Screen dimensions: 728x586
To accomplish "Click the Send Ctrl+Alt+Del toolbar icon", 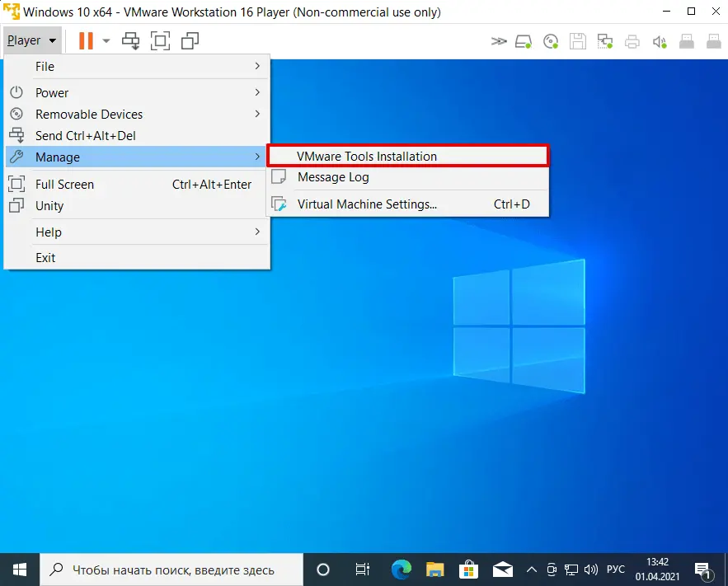I will 130,41.
